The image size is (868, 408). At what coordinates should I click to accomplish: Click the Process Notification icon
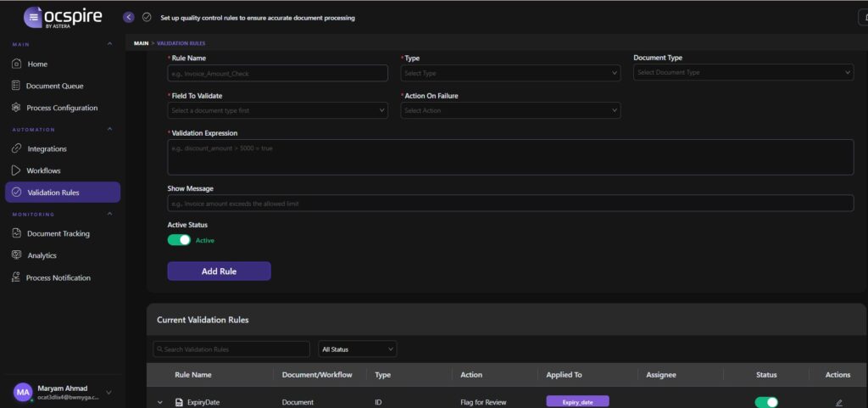(x=16, y=277)
